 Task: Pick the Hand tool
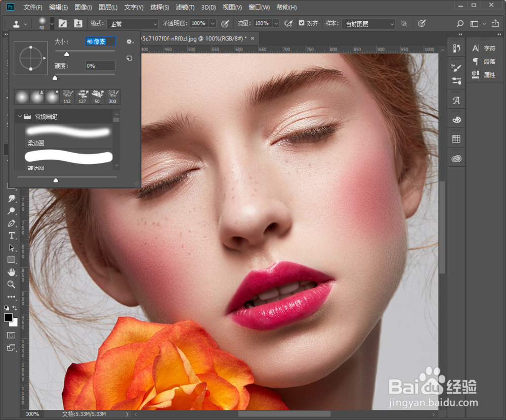11,272
